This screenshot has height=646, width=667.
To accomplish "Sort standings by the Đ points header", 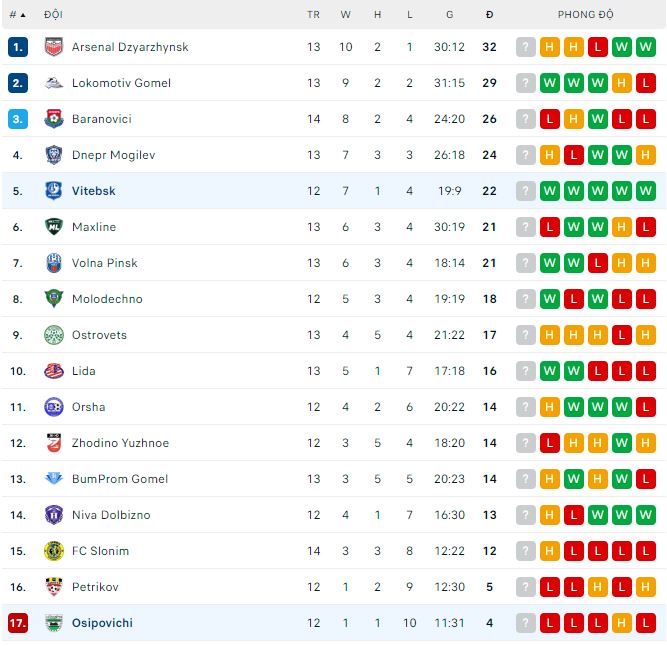I will click(489, 15).
